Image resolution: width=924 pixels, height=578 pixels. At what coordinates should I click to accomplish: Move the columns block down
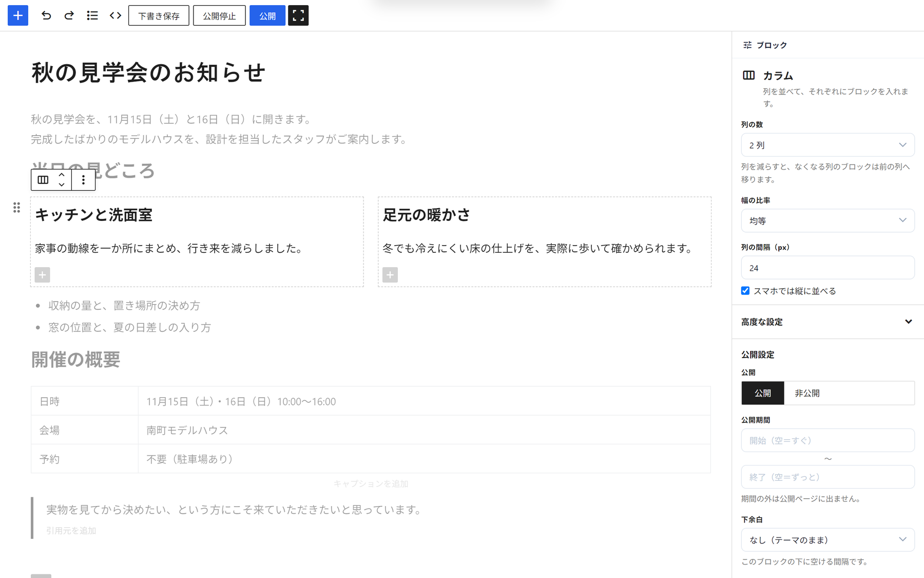pyautogui.click(x=62, y=184)
